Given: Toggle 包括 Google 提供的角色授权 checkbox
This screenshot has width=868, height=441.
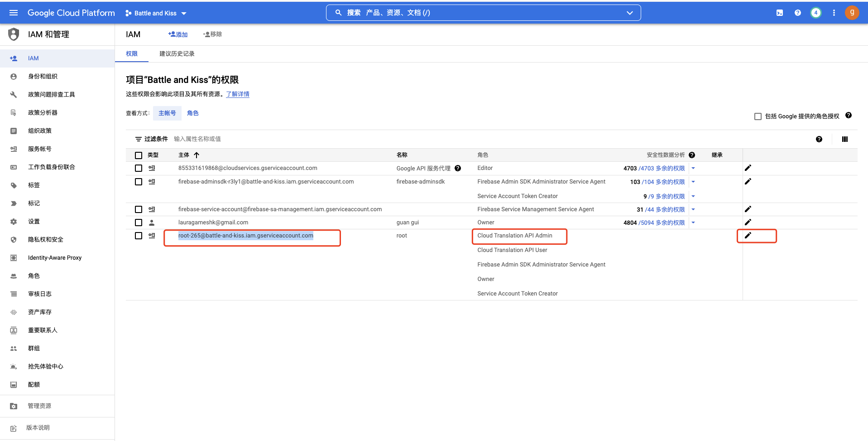Looking at the screenshot, I should (x=758, y=116).
